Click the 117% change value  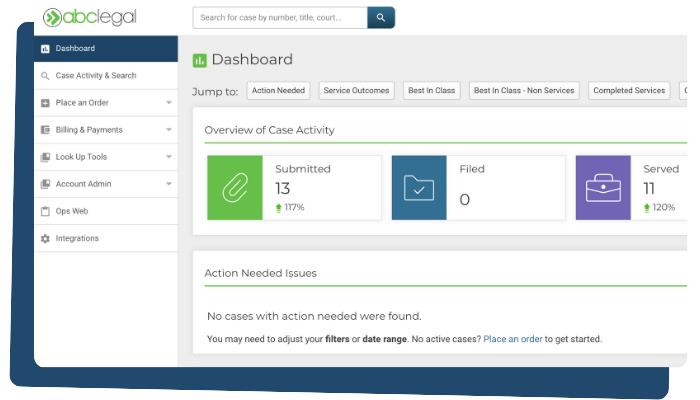coord(294,208)
